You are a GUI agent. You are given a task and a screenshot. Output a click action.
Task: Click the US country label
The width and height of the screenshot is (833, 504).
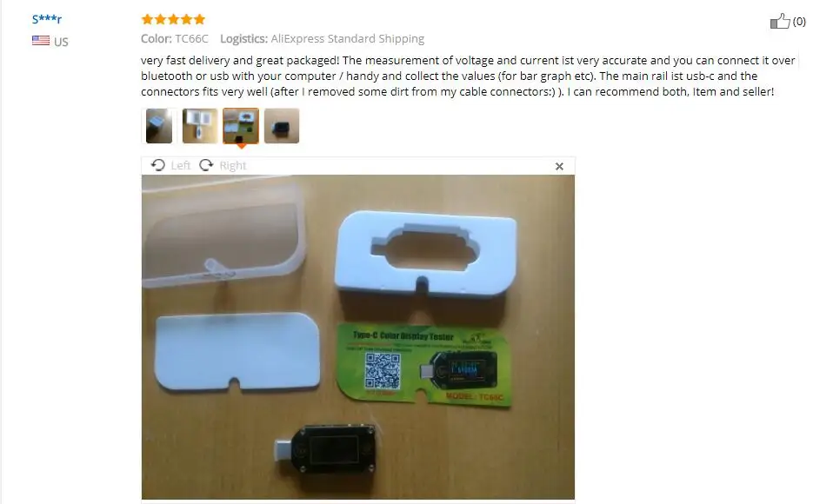click(x=61, y=42)
